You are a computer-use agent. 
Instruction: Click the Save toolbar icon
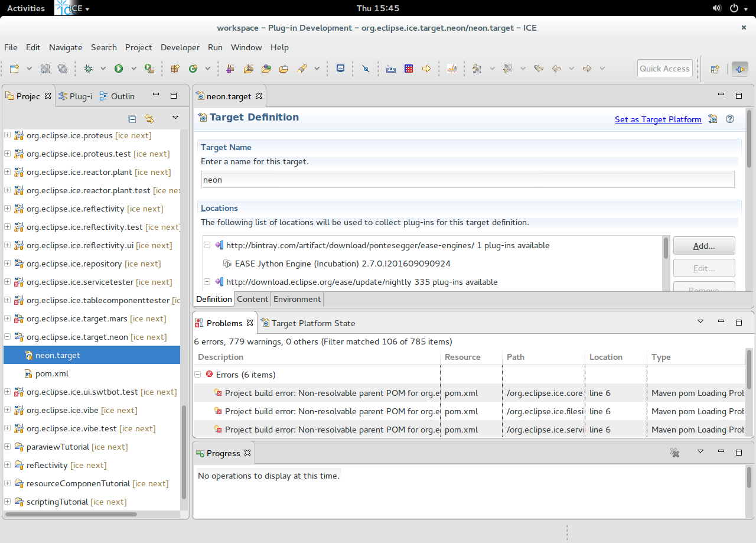[45, 69]
